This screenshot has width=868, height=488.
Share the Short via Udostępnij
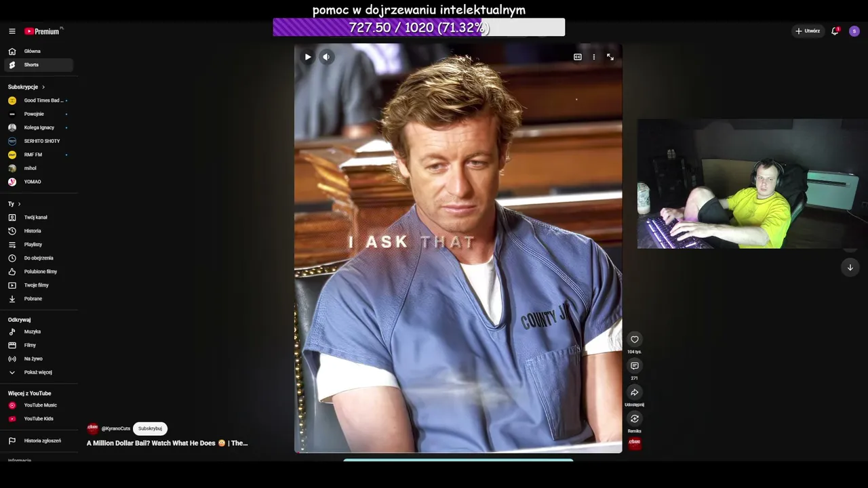pos(635,392)
